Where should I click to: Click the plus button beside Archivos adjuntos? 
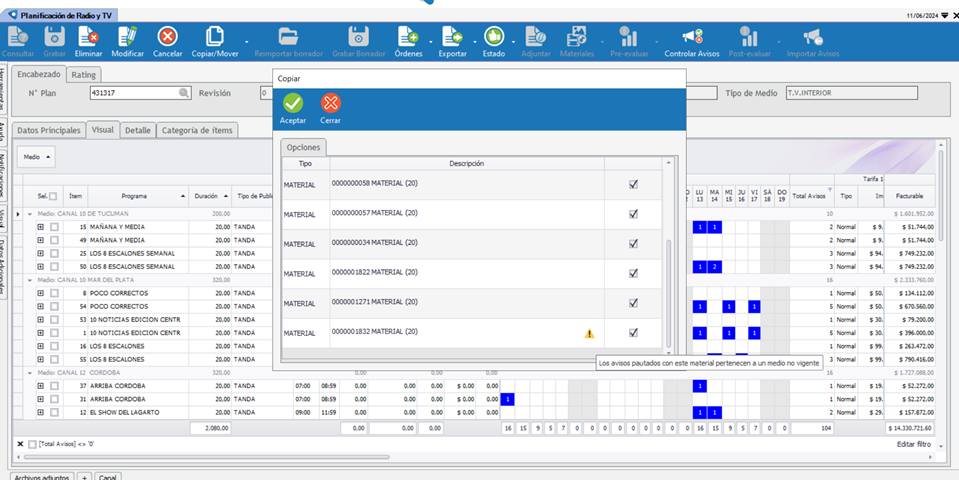pyautogui.click(x=84, y=476)
